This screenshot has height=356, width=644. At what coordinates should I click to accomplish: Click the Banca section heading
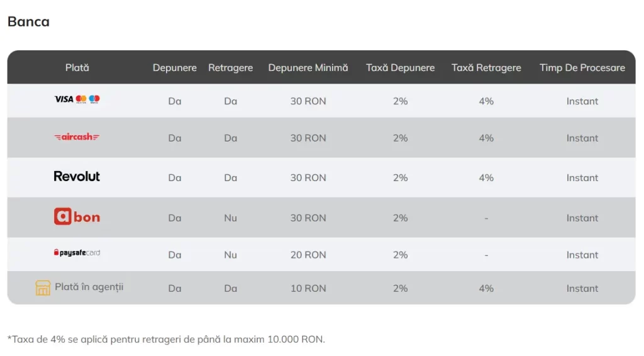[x=28, y=21]
